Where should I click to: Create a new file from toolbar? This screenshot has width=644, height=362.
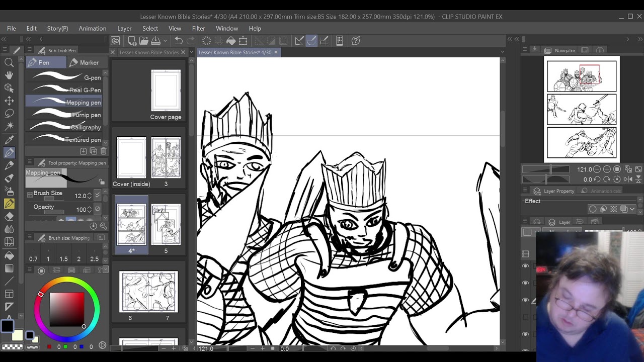click(132, 41)
